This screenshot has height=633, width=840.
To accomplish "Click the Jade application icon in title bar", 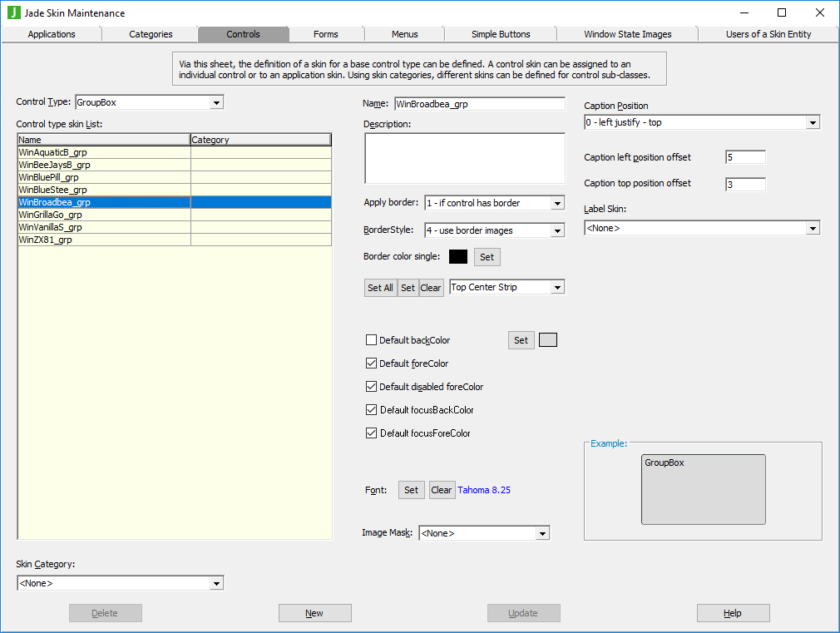I will pyautogui.click(x=13, y=12).
